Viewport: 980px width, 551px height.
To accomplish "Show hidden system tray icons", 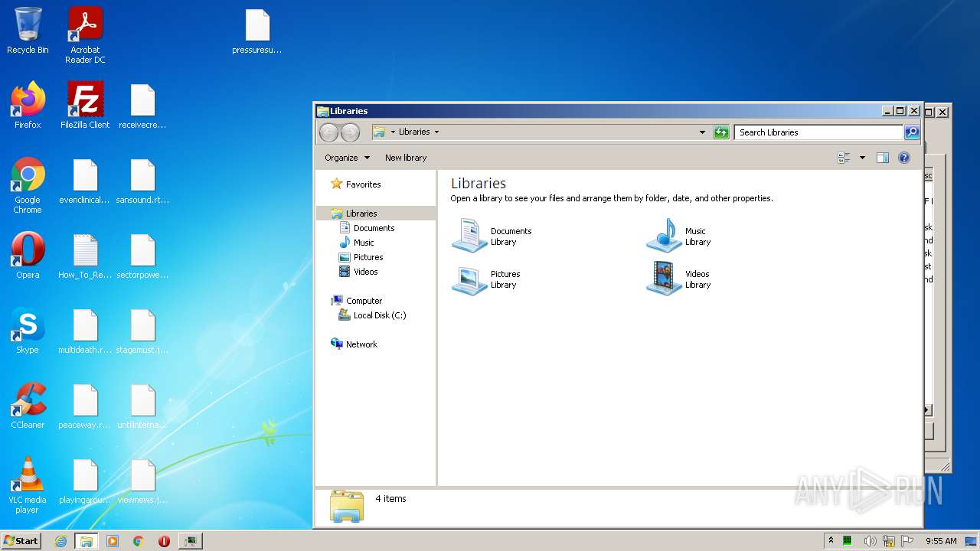I will (831, 541).
